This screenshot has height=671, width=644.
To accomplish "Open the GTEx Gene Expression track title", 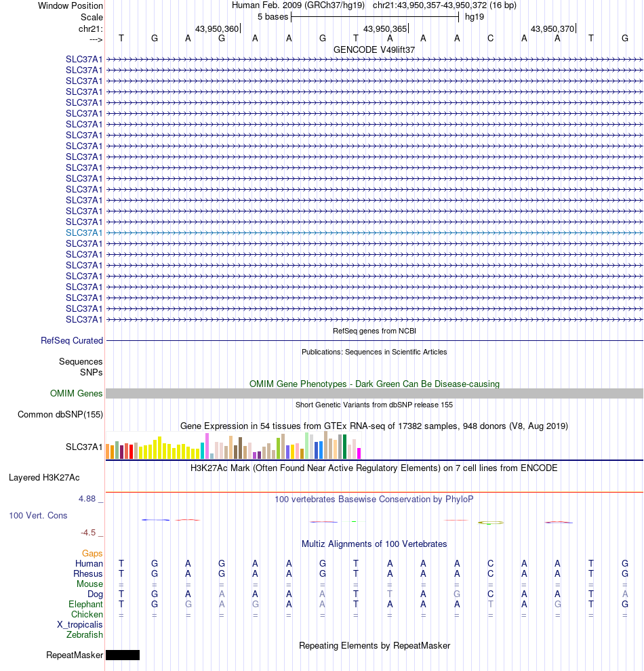I will point(374,426).
